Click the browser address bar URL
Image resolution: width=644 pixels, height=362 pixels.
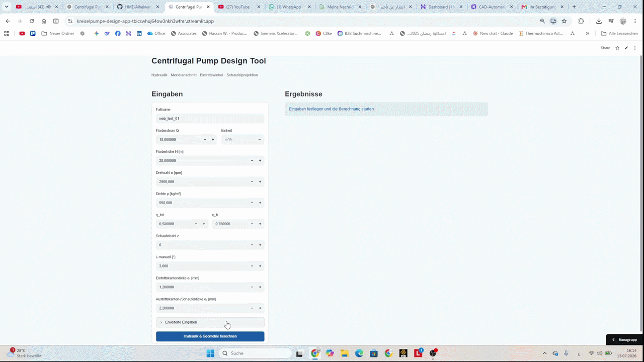coord(145,21)
